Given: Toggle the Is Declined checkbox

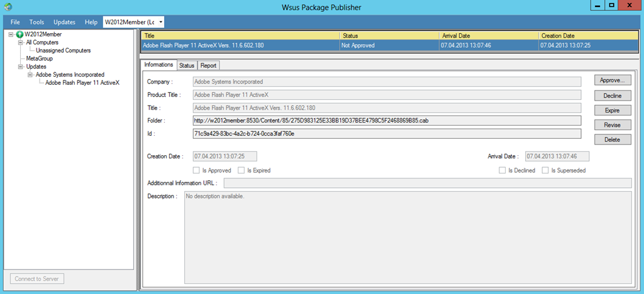Looking at the screenshot, I should pos(502,170).
